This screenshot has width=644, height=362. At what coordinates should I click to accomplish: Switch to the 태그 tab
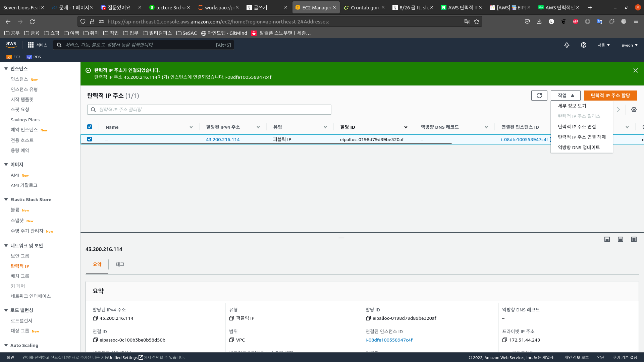click(x=120, y=264)
